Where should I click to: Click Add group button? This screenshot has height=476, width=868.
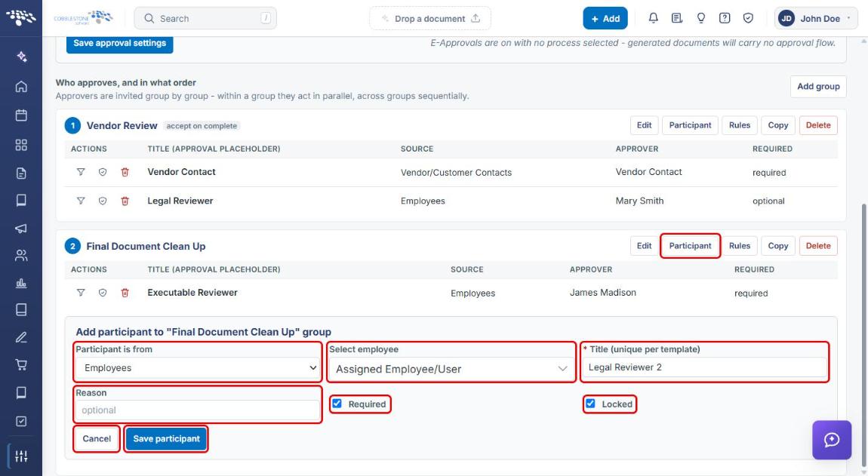tap(818, 86)
